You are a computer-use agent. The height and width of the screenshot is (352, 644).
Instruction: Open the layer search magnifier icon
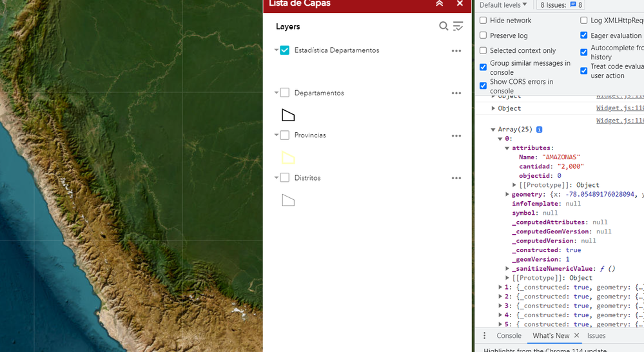pyautogui.click(x=444, y=26)
